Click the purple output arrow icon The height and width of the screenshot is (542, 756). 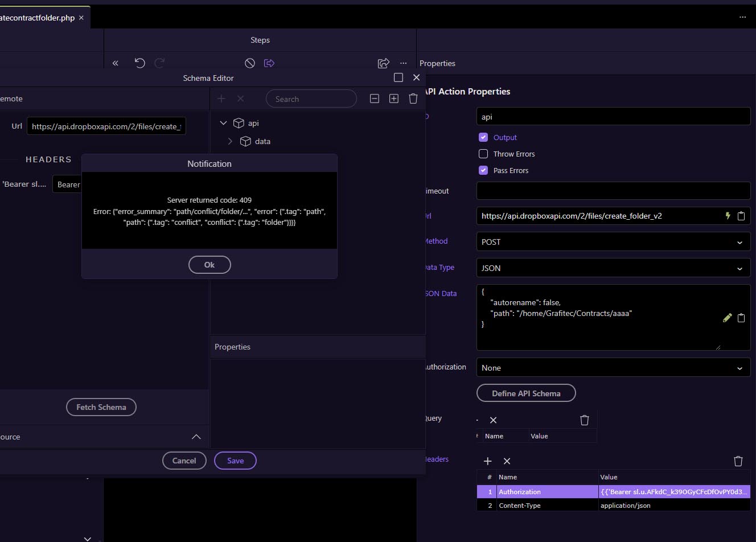(269, 63)
